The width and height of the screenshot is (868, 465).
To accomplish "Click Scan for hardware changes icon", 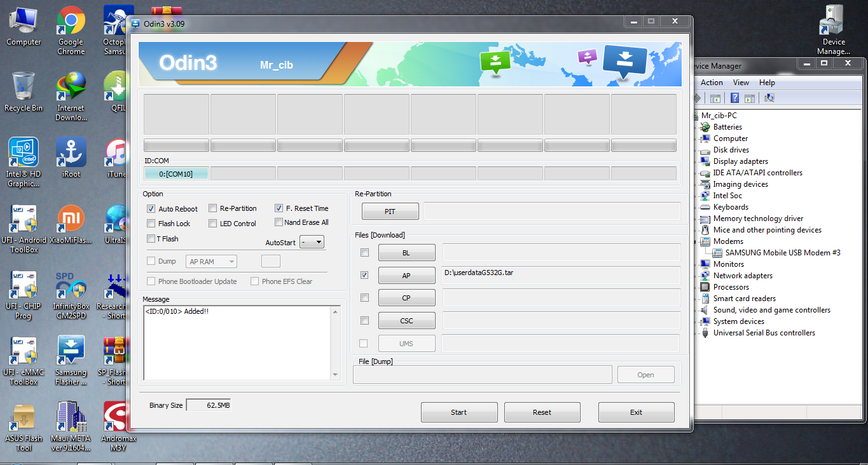I will click(769, 98).
